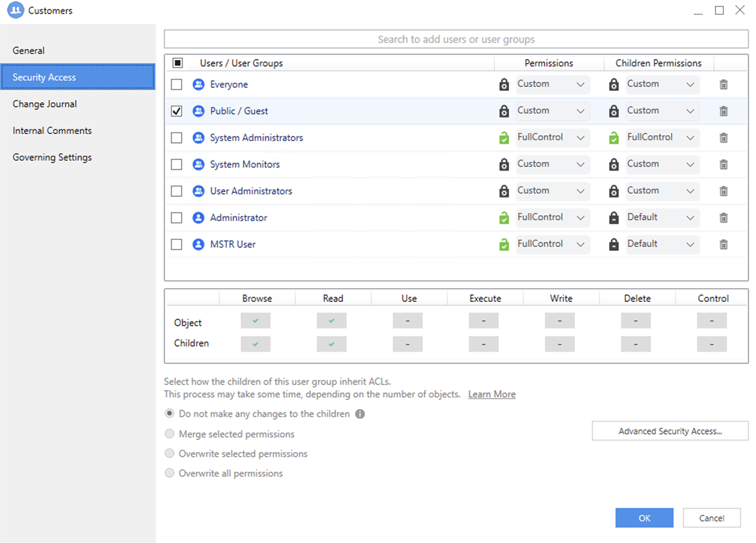Image resolution: width=756 pixels, height=543 pixels.
Task: Open Permissions dropdown for Public / Guest
Action: (x=552, y=111)
